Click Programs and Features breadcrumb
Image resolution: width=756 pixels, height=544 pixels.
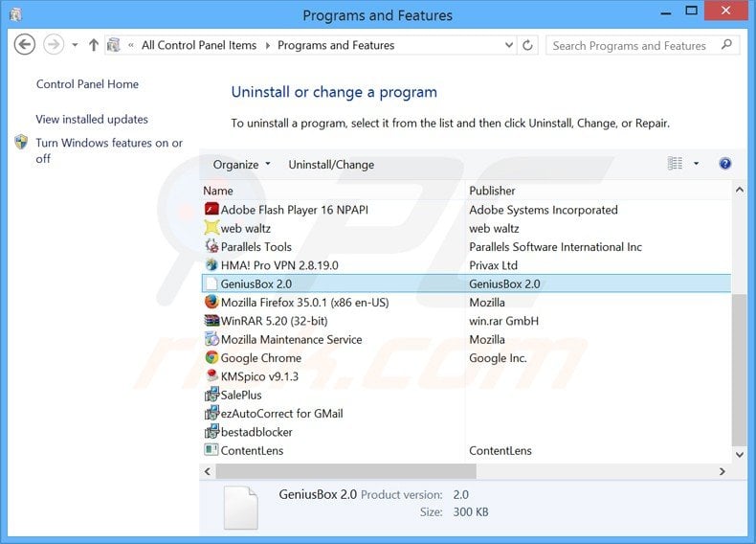(336, 45)
